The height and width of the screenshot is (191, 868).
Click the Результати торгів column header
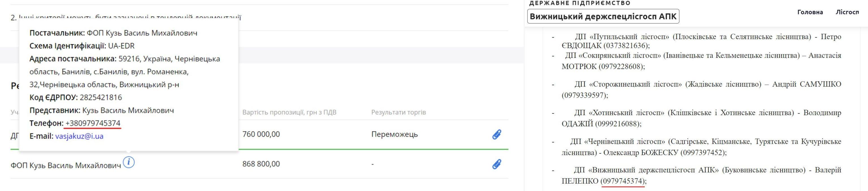[398, 112]
